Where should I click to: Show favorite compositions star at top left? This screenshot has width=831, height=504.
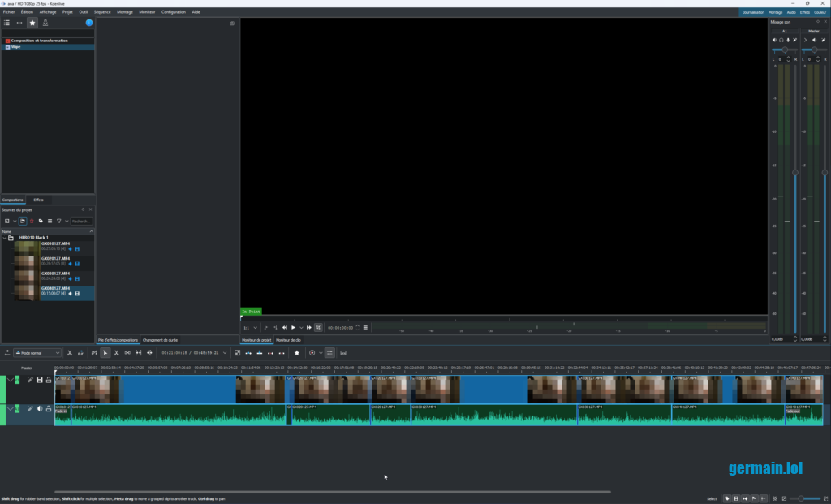[32, 23]
